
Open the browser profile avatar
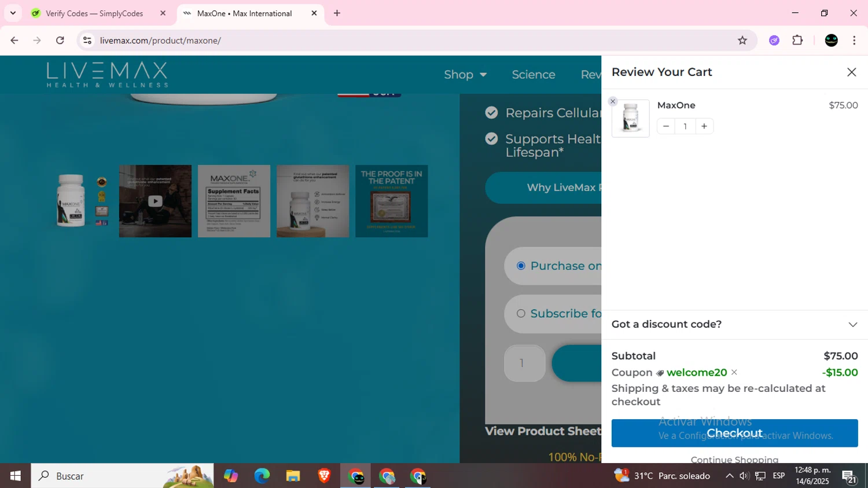(832, 41)
